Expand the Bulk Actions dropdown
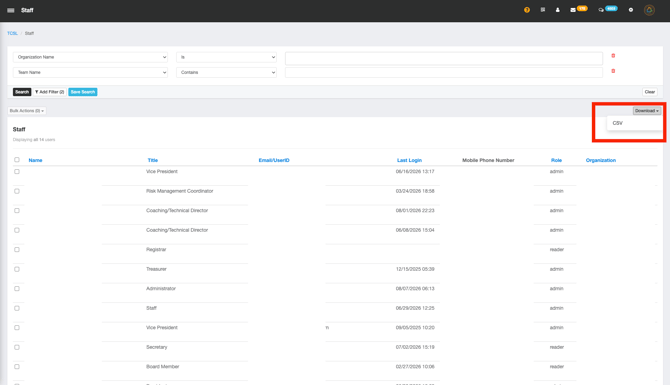Viewport: 670px width, 385px height. pyautogui.click(x=27, y=111)
